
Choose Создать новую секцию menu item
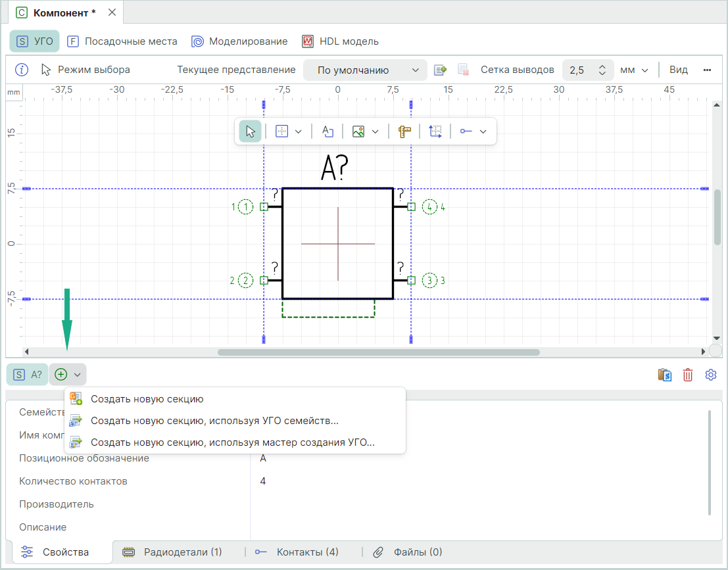pyautogui.click(x=147, y=399)
